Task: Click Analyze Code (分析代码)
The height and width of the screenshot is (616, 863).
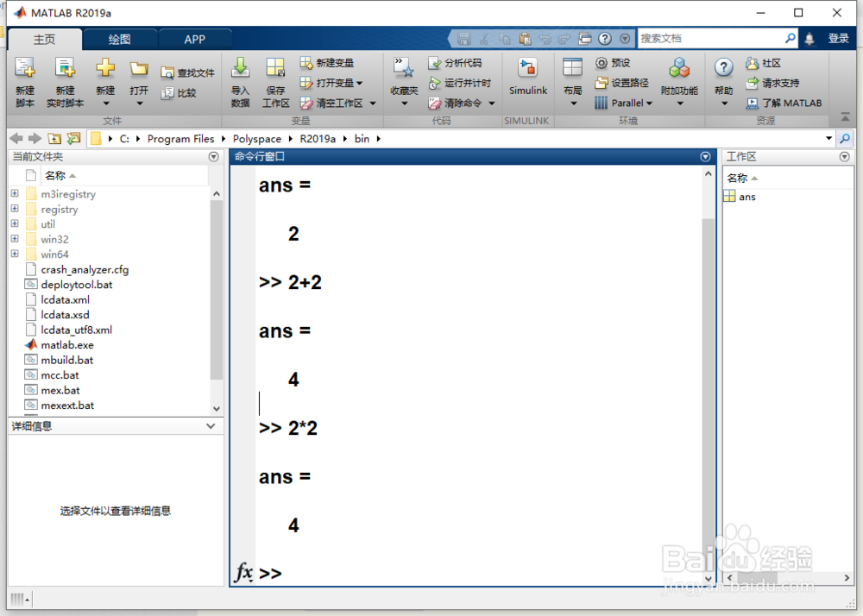Action: (x=455, y=63)
